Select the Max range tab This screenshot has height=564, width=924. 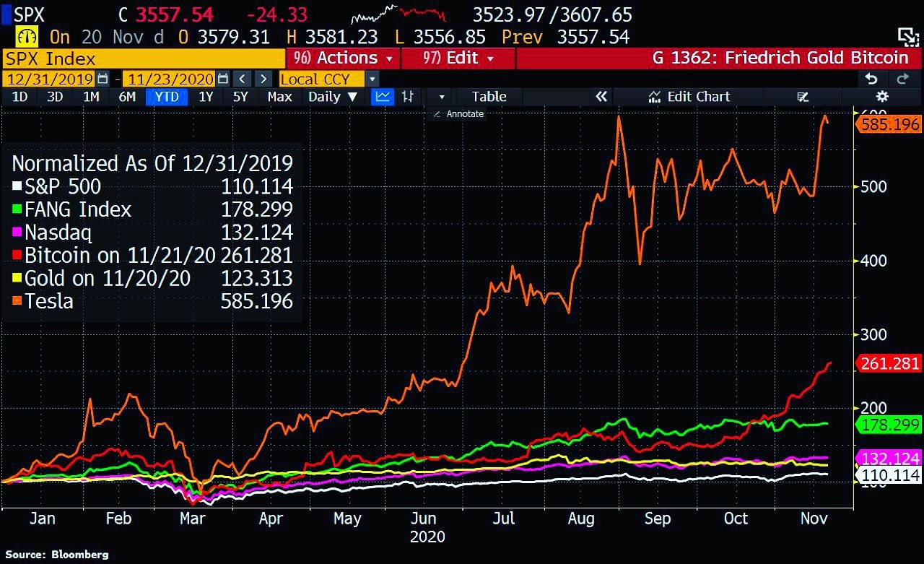[279, 97]
